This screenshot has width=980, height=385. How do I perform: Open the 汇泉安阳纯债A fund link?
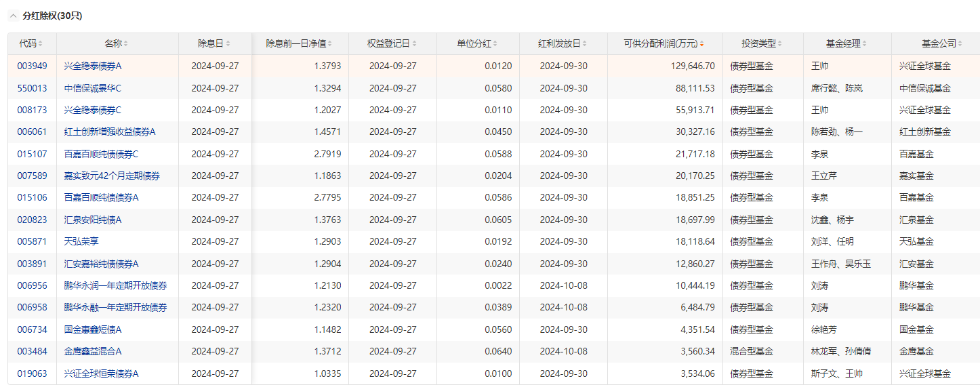(x=93, y=220)
